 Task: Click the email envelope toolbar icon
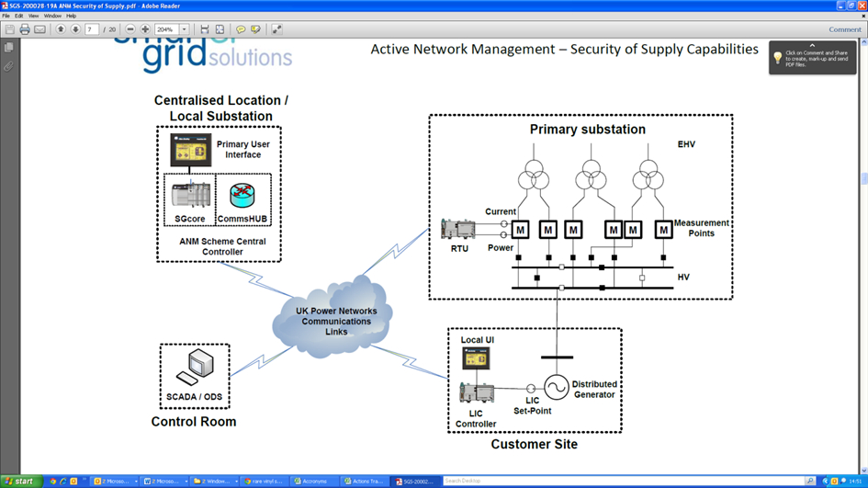click(x=39, y=29)
